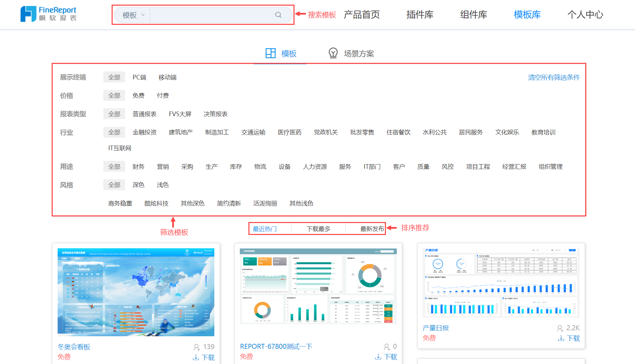The height and width of the screenshot is (364, 635).
Task: Filter industry by 建筑地产
Action: pyautogui.click(x=181, y=132)
